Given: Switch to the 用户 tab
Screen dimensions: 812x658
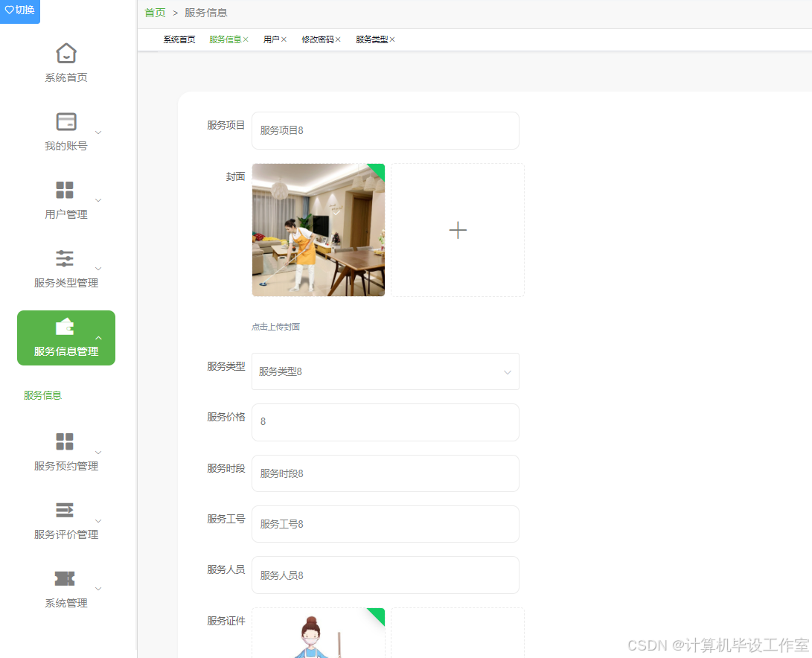Looking at the screenshot, I should pos(272,39).
